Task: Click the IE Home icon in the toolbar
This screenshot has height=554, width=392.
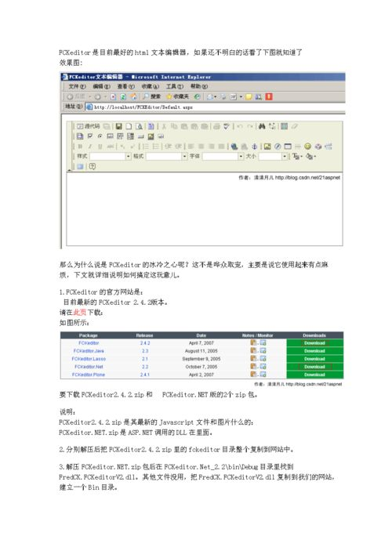Action: click(133, 96)
